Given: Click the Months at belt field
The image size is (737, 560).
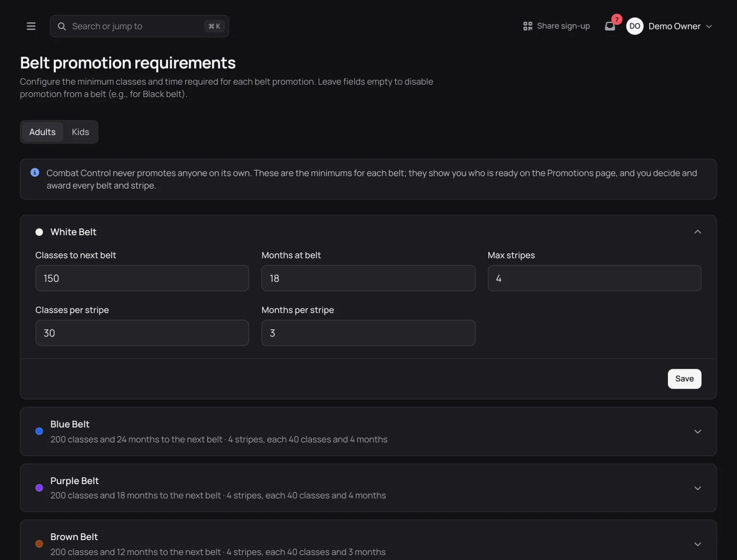Looking at the screenshot, I should pyautogui.click(x=368, y=278).
